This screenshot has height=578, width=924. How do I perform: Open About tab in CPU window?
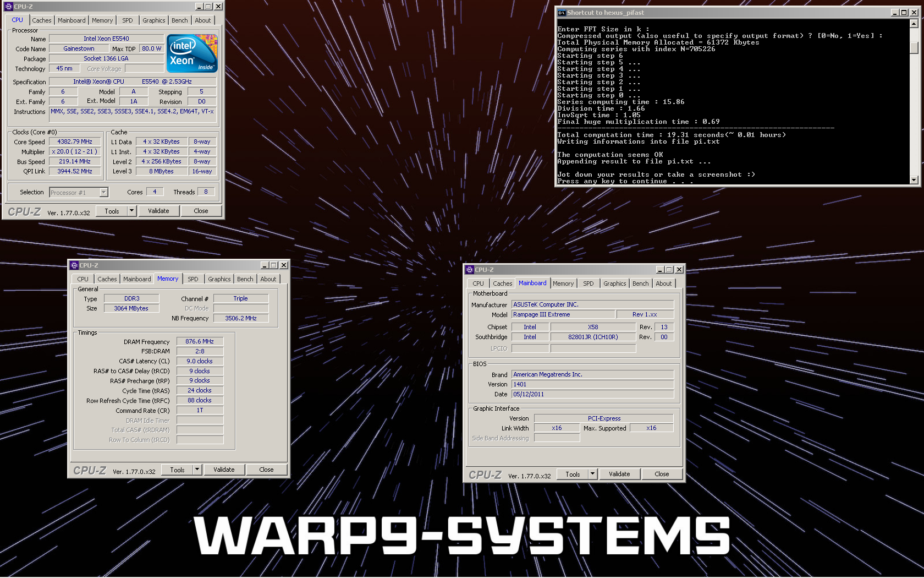[203, 20]
